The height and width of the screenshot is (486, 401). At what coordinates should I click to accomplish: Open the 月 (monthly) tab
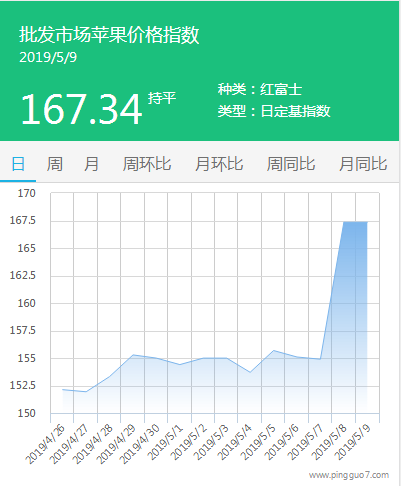point(91,164)
